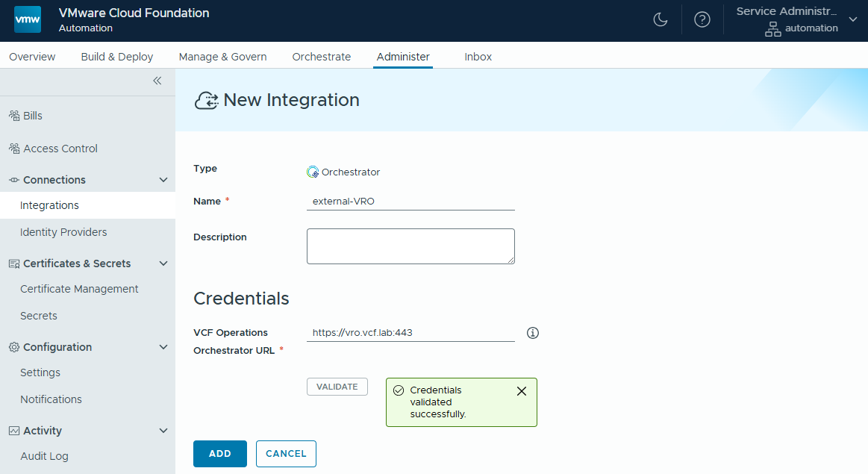
Task: Click the Orchestrator type label
Action: [351, 172]
